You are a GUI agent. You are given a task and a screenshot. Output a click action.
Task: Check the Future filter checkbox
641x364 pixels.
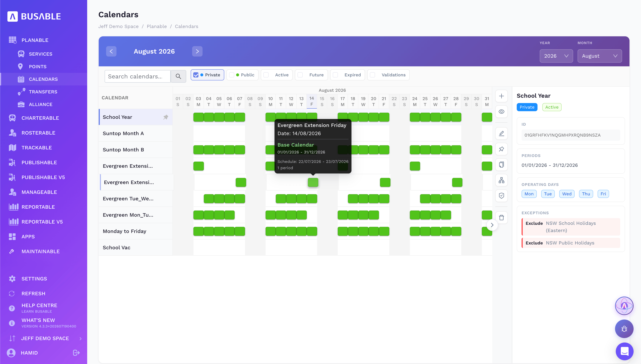(x=300, y=75)
